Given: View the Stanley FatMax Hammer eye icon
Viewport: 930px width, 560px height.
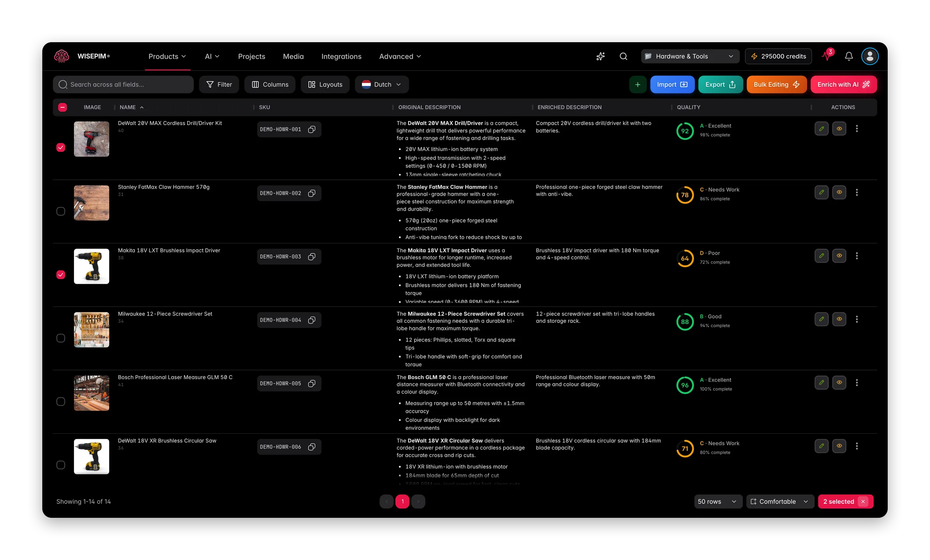Looking at the screenshot, I should point(839,192).
